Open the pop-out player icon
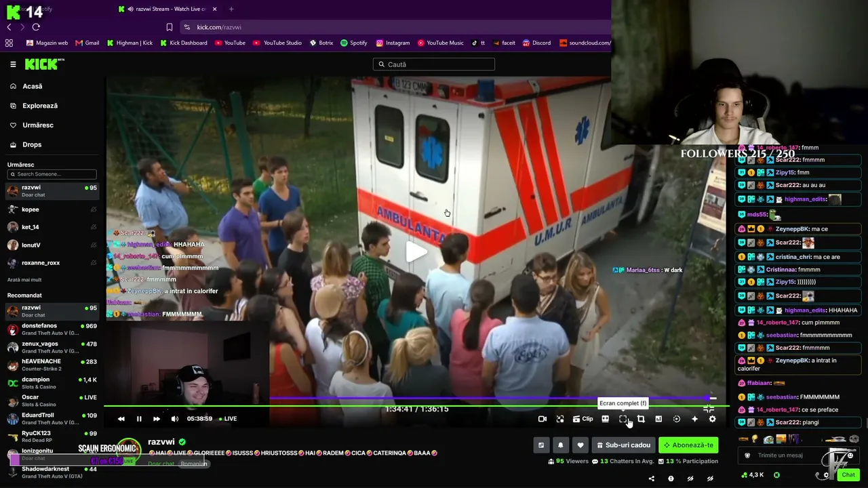The width and height of the screenshot is (868, 488). click(560, 419)
